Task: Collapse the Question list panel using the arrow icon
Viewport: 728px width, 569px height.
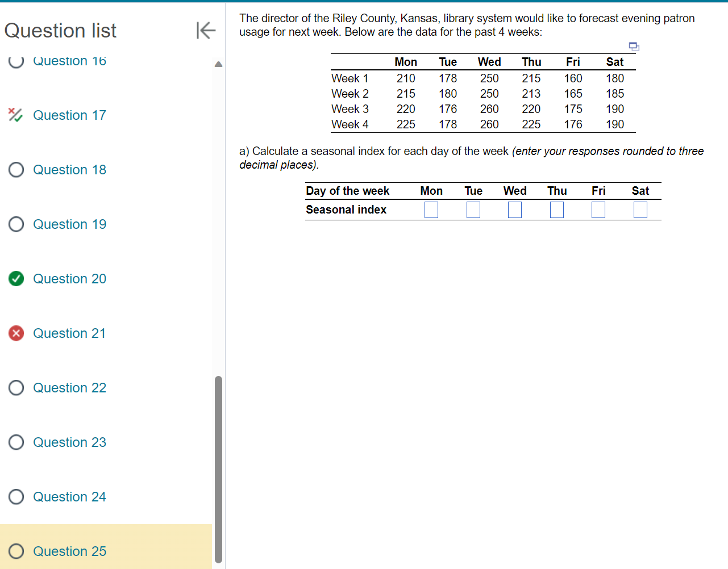Action: 205,31
